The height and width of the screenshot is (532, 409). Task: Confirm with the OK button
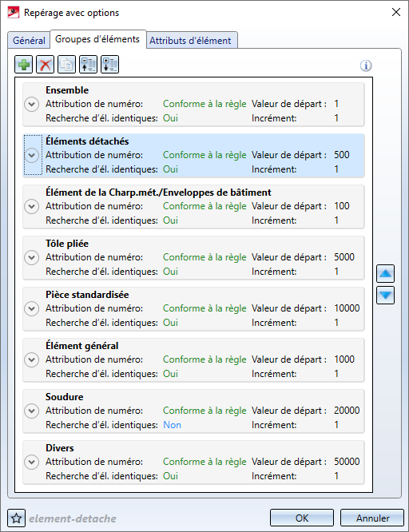pyautogui.click(x=302, y=518)
